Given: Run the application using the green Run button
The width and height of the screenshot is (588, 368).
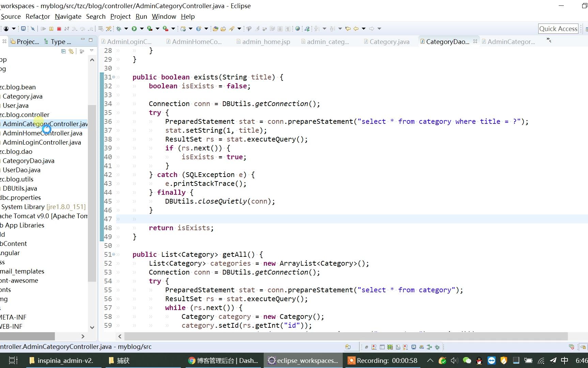Looking at the screenshot, I should point(134,29).
